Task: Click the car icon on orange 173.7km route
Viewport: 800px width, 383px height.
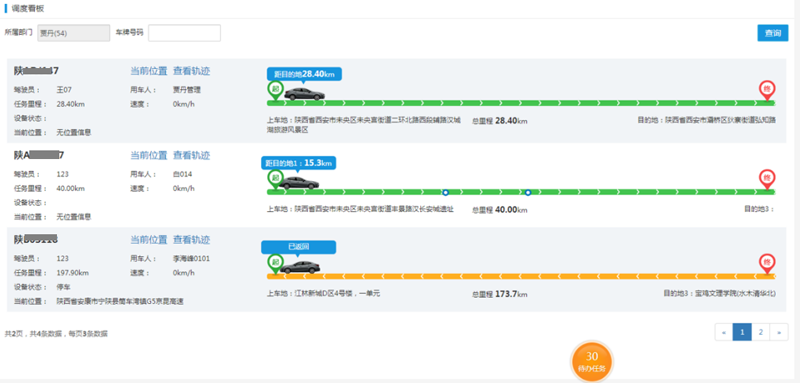Action: [x=300, y=267]
